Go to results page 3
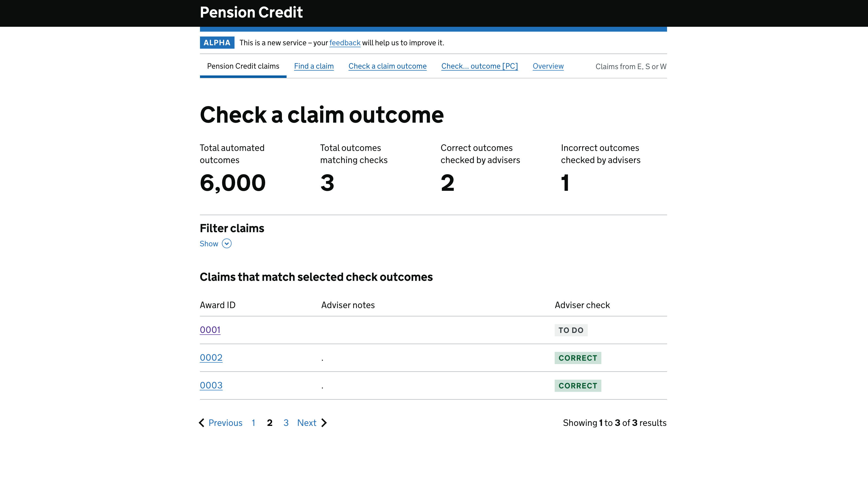The height and width of the screenshot is (477, 868). 286,422
